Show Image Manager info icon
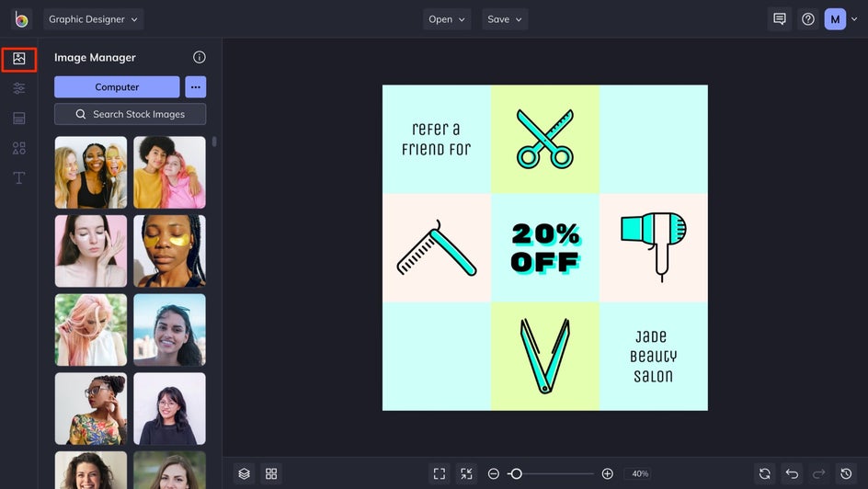Image resolution: width=868 pixels, height=489 pixels. (200, 57)
